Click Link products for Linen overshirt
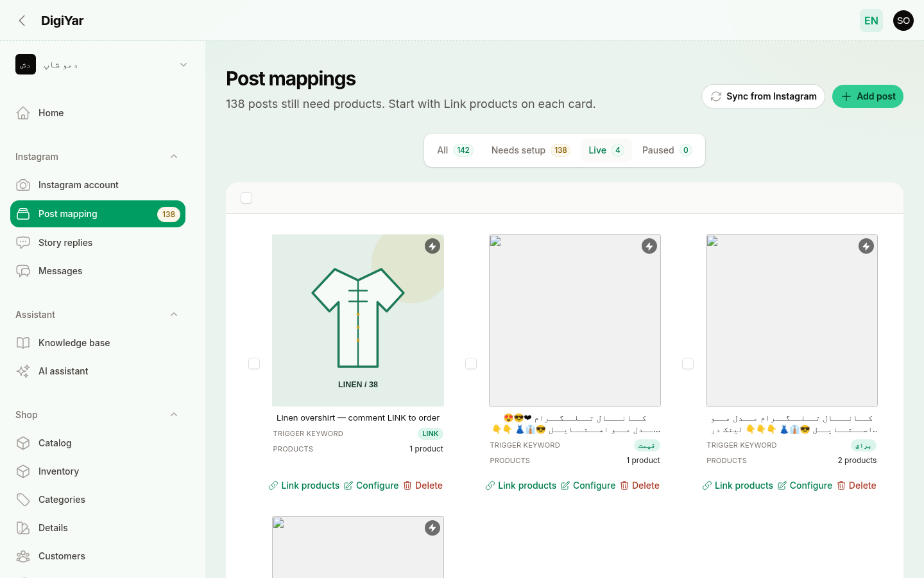Screen dimensions: 924x578 (x=304, y=486)
